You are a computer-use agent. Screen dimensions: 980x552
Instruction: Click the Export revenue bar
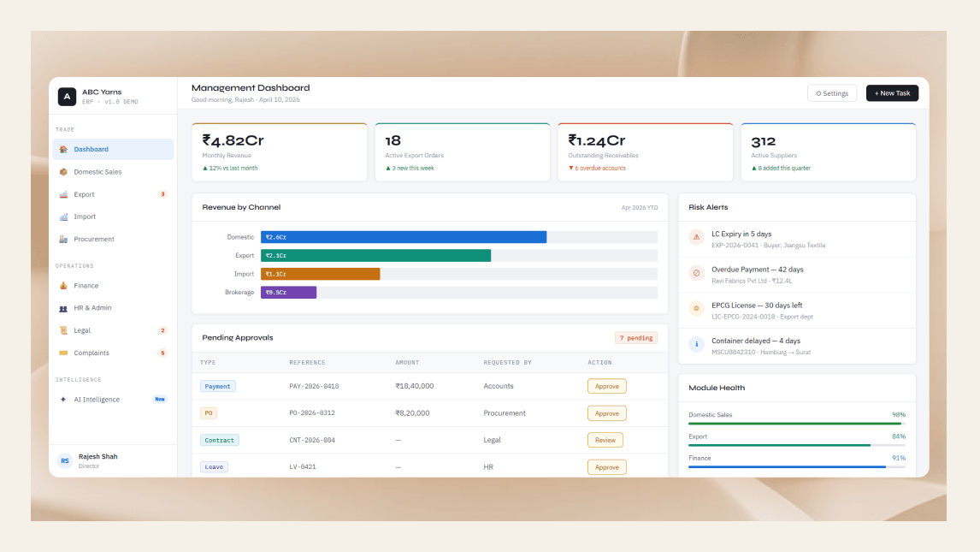(375, 256)
